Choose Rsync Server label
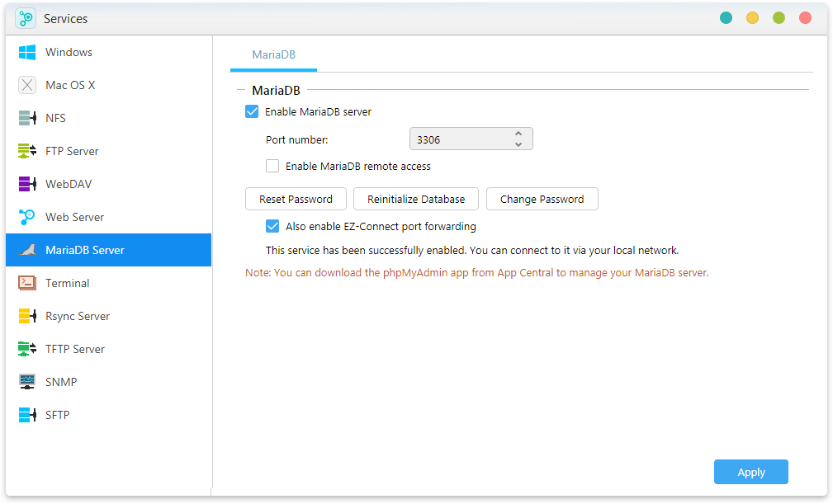Viewport: 833px width, 504px height. (78, 316)
